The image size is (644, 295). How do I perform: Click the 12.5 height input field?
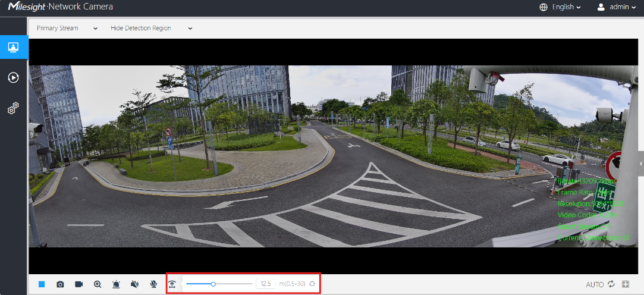point(266,284)
